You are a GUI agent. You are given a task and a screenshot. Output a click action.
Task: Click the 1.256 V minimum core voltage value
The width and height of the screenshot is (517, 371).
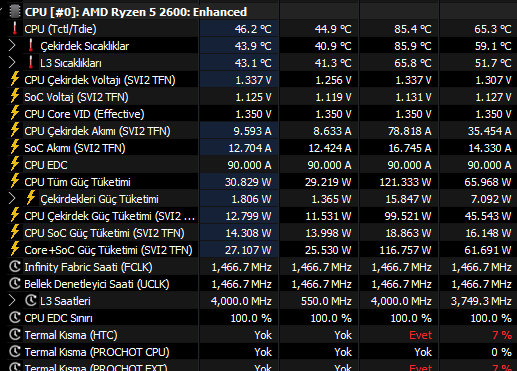click(x=333, y=80)
